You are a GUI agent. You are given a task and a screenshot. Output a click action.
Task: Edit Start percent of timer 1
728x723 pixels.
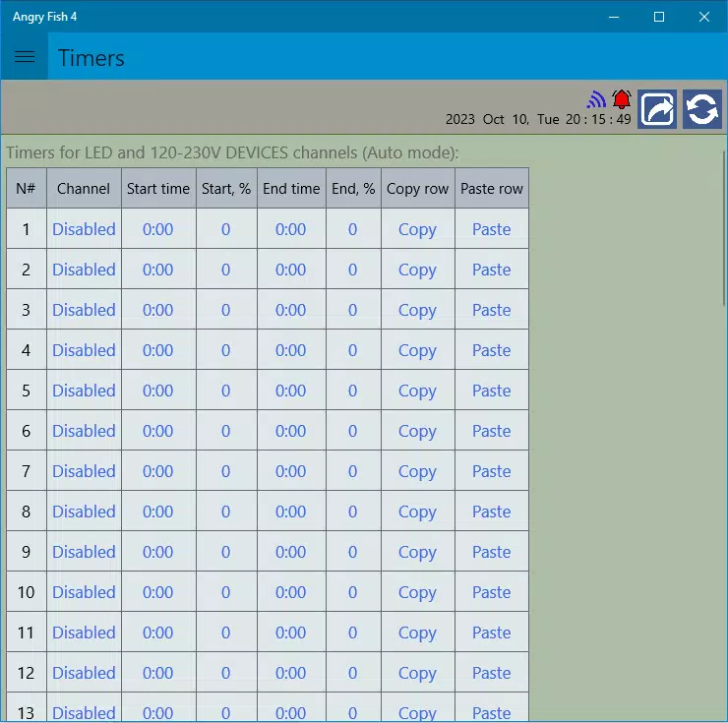(225, 229)
